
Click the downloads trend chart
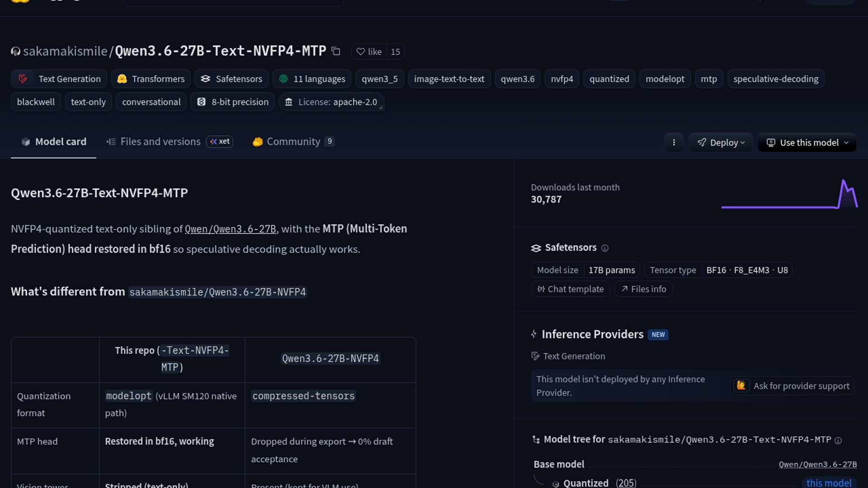pyautogui.click(x=789, y=195)
